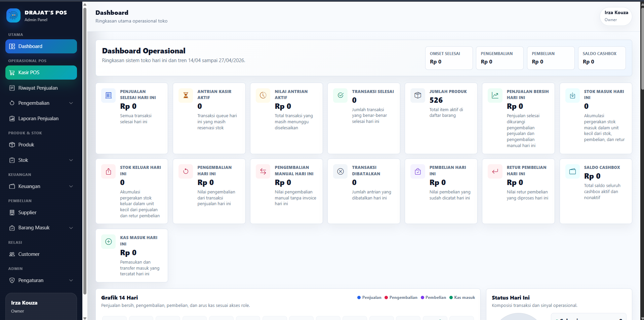Viewport: 644px width, 320px height.
Task: Click the Pengaturan shield icon
Action: (x=12, y=280)
